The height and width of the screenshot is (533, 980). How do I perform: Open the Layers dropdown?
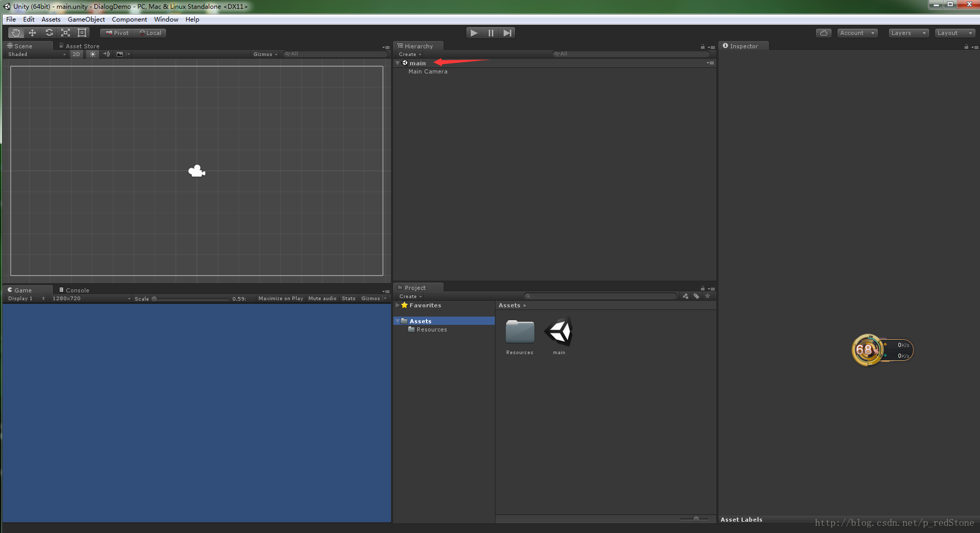(908, 33)
